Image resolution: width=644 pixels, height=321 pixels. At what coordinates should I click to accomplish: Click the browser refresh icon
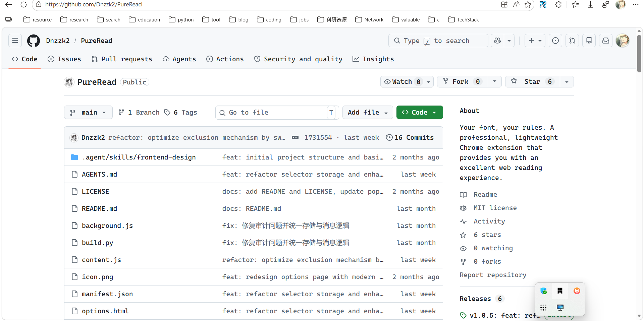pos(23,4)
